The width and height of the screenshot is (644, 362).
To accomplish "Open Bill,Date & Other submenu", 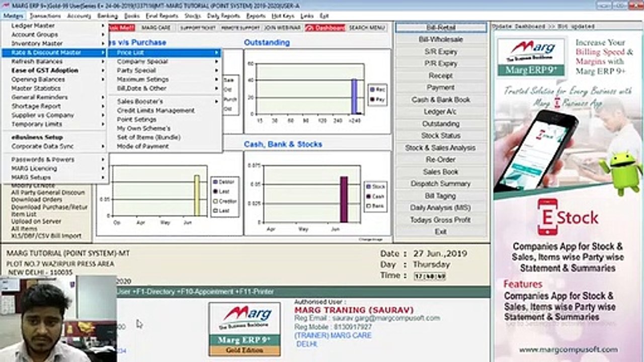I will point(165,88).
